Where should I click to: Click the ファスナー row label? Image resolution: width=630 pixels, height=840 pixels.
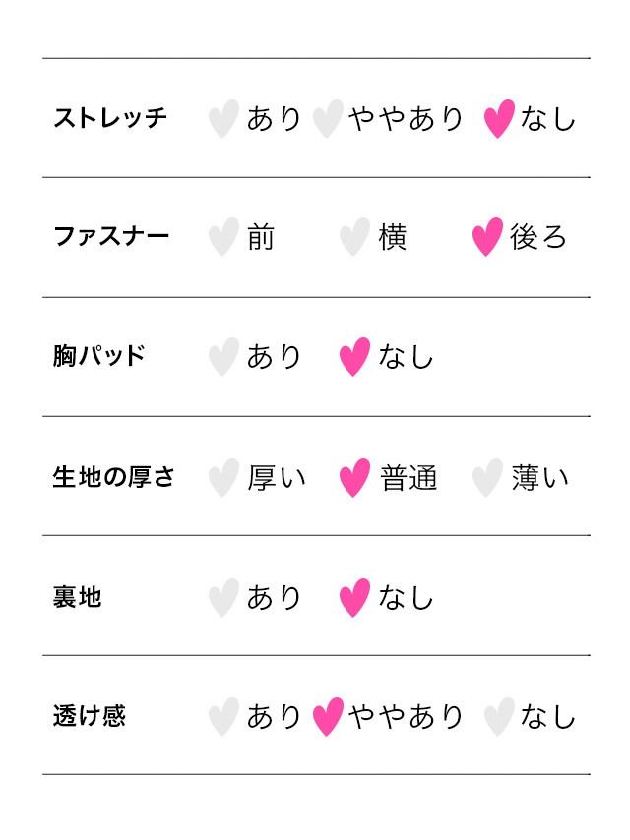click(111, 237)
